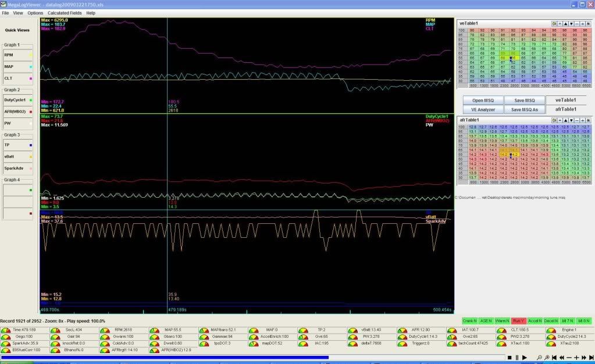Click the set-equal icon in afrTable1 toolbar
This screenshot has height=364, width=595.
click(x=560, y=120)
